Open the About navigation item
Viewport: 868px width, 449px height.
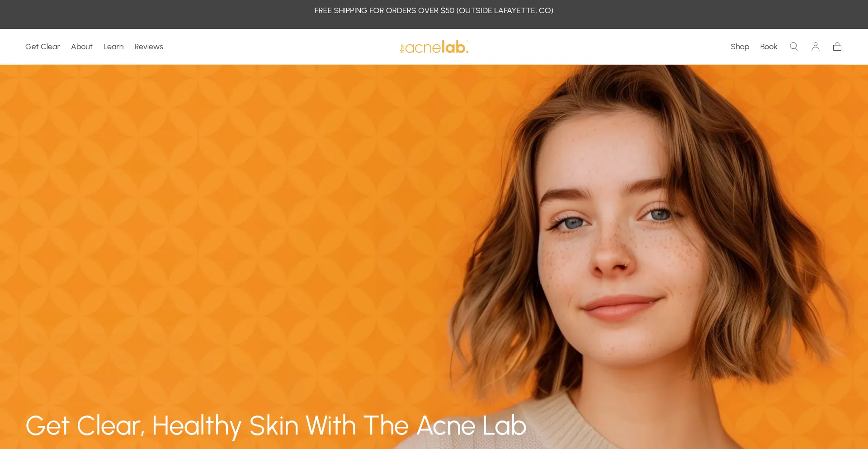point(81,47)
